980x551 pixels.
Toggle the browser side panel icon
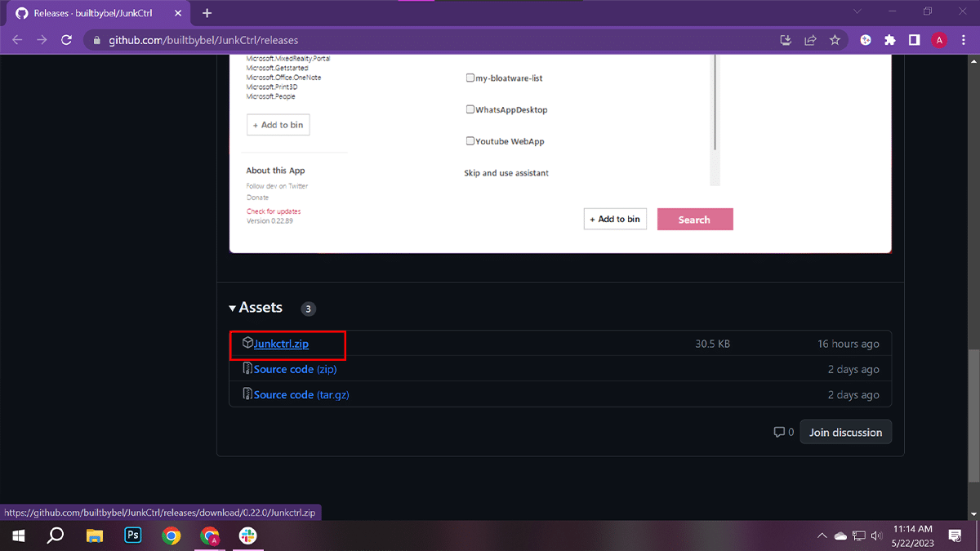click(x=915, y=40)
